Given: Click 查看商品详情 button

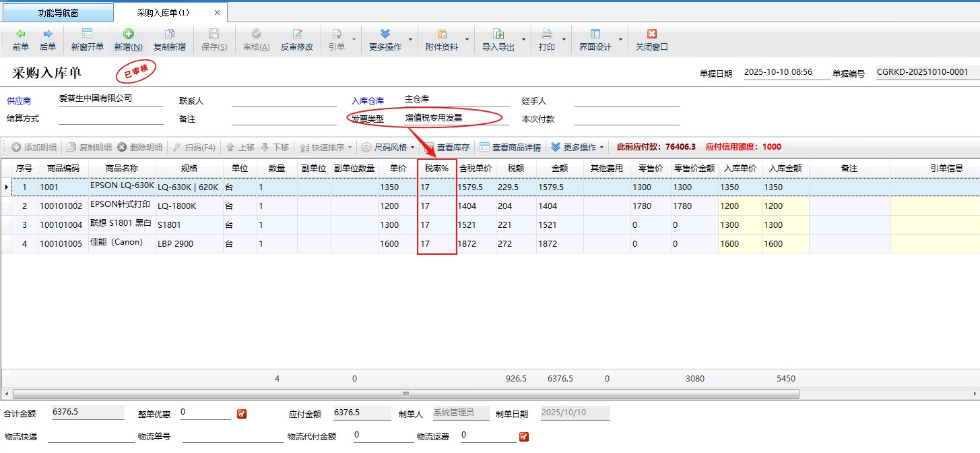Looking at the screenshot, I should 510,147.
